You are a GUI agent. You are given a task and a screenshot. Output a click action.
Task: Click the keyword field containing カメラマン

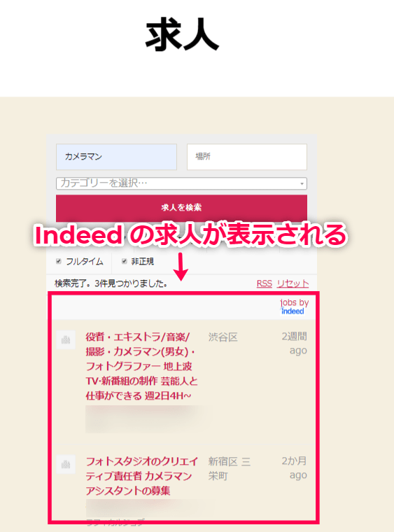click(x=116, y=157)
